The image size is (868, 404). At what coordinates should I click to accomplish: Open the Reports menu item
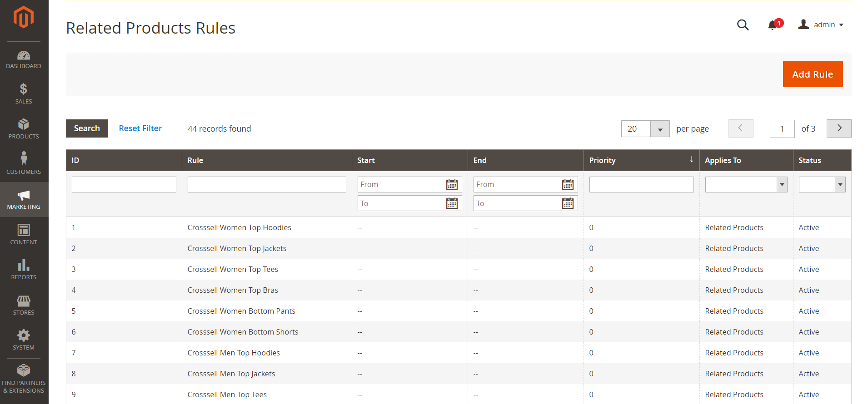point(24,270)
